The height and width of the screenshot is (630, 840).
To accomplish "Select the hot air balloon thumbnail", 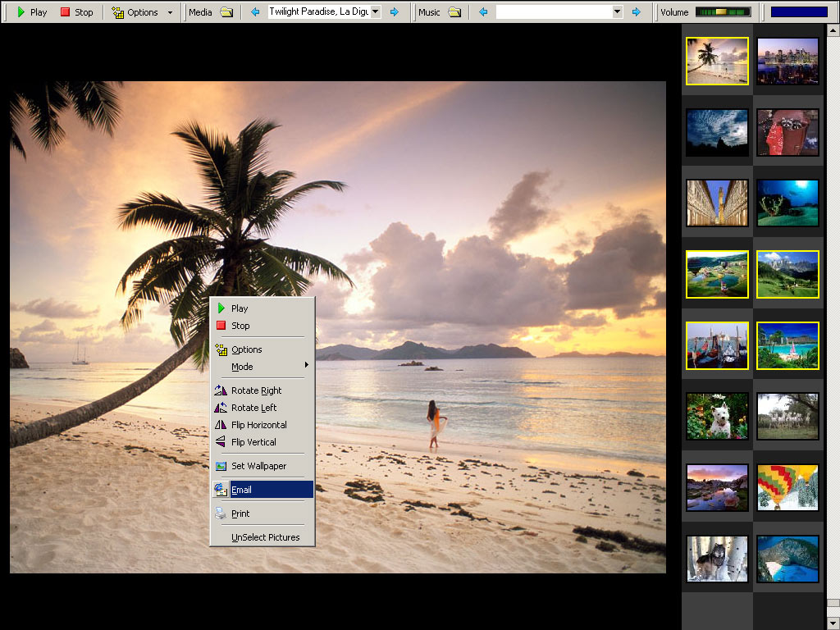I will (x=787, y=487).
